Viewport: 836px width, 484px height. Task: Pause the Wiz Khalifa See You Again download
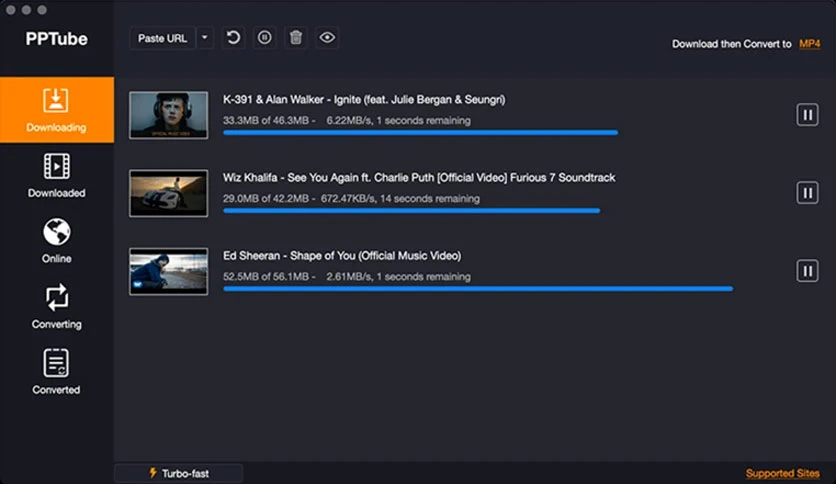tap(807, 193)
